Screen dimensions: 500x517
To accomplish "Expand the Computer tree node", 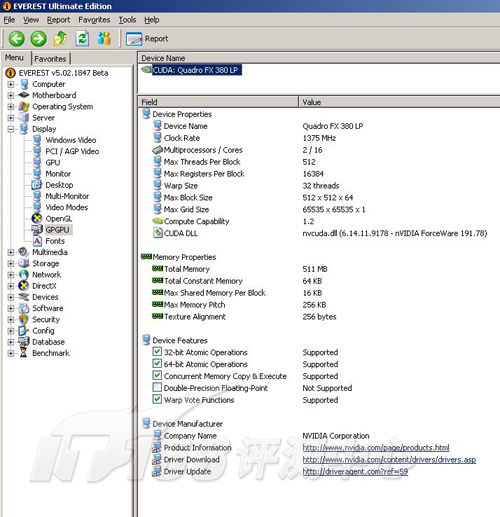I will pos(11,84).
